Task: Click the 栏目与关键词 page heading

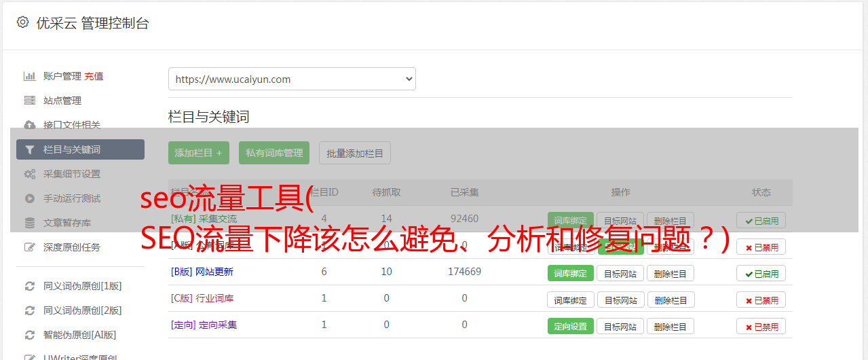Action: coord(209,117)
